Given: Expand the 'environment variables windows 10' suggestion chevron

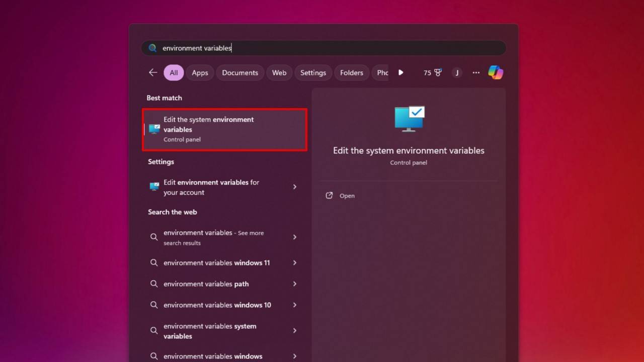Looking at the screenshot, I should tap(295, 305).
